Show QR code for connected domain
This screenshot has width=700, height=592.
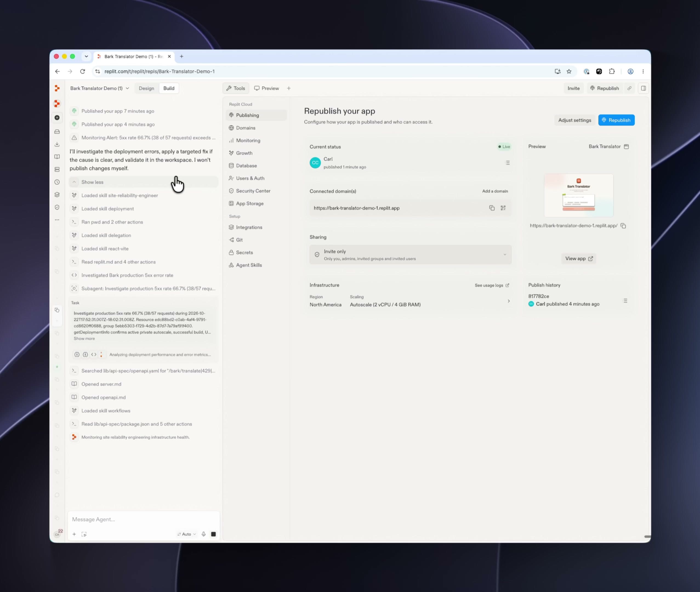click(503, 208)
